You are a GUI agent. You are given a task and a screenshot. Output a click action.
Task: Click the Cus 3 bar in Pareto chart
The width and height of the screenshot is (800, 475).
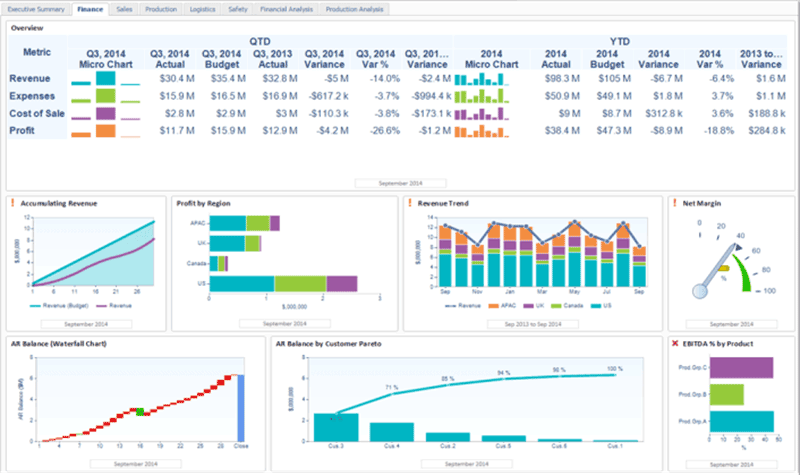pos(336,428)
